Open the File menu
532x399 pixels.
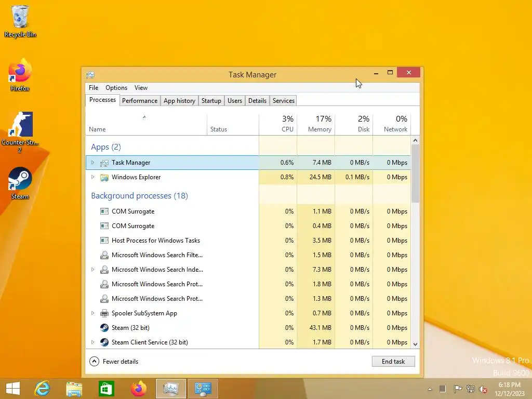pos(94,87)
